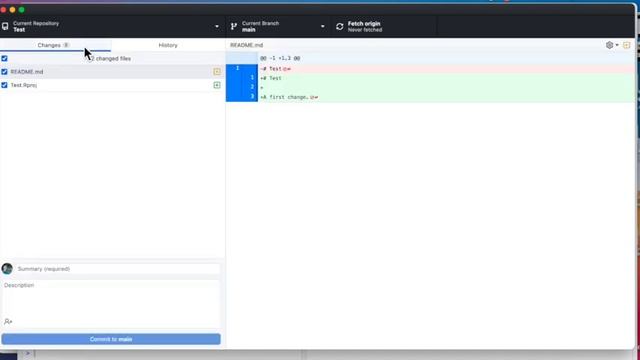The height and width of the screenshot is (360, 640).
Task: Click the fetch sync arrows icon
Action: [x=340, y=27]
